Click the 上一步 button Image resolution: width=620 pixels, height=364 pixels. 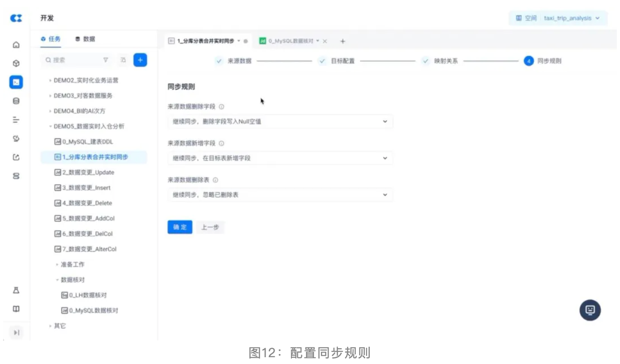tap(210, 227)
